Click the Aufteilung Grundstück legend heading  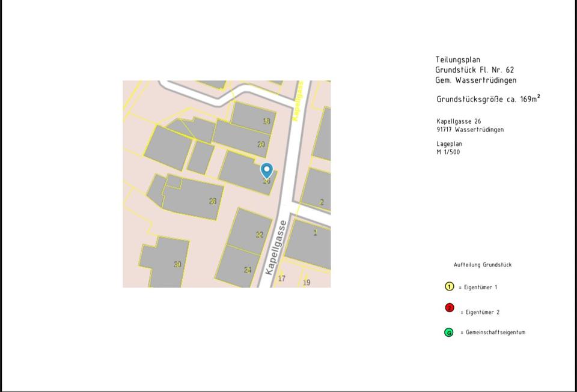[x=483, y=265]
